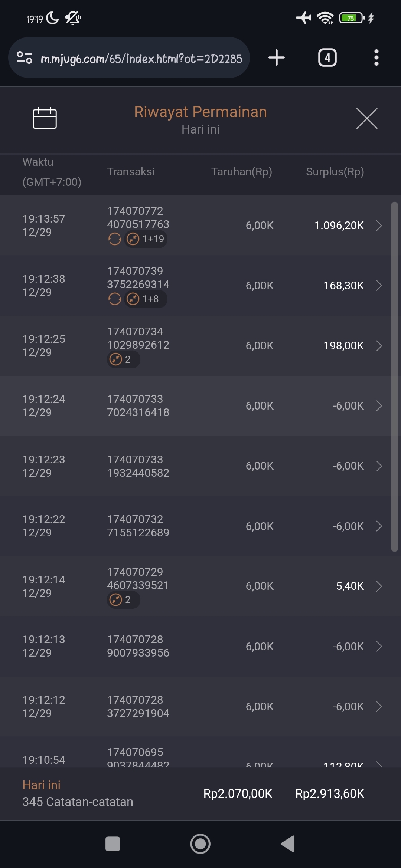Viewport: 401px width, 868px height.
Task: Expand details for the 168,30K surplus row
Action: (x=379, y=286)
